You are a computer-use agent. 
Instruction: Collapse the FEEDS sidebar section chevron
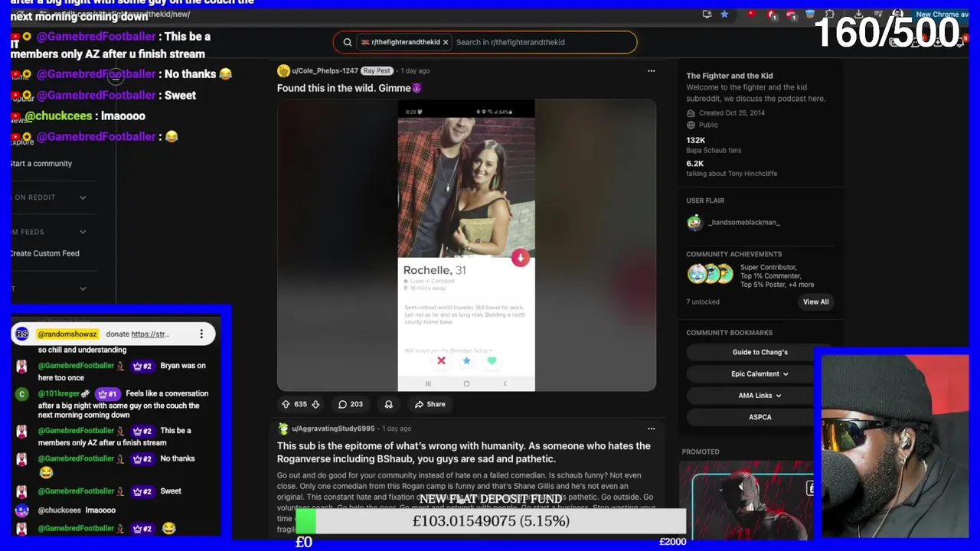pyautogui.click(x=83, y=232)
